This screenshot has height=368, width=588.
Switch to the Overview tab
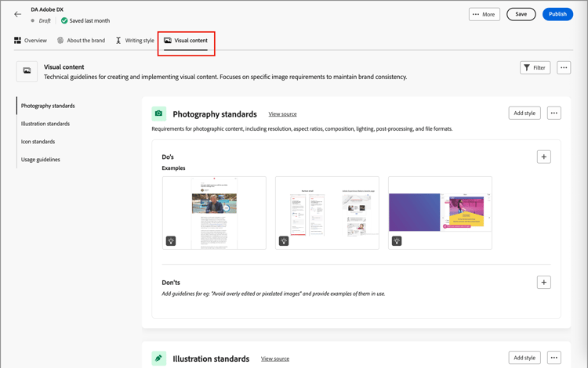pos(31,41)
